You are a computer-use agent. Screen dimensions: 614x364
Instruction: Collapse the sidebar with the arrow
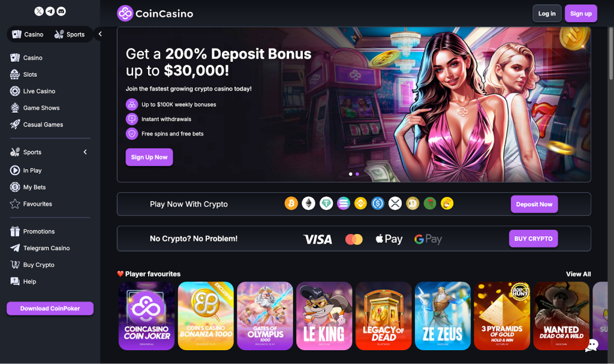100,34
